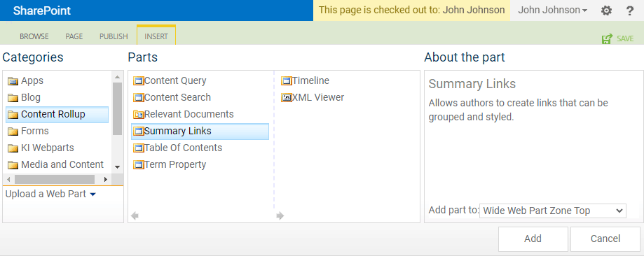
Task: Go to previous parts page arrow
Action: (x=135, y=216)
